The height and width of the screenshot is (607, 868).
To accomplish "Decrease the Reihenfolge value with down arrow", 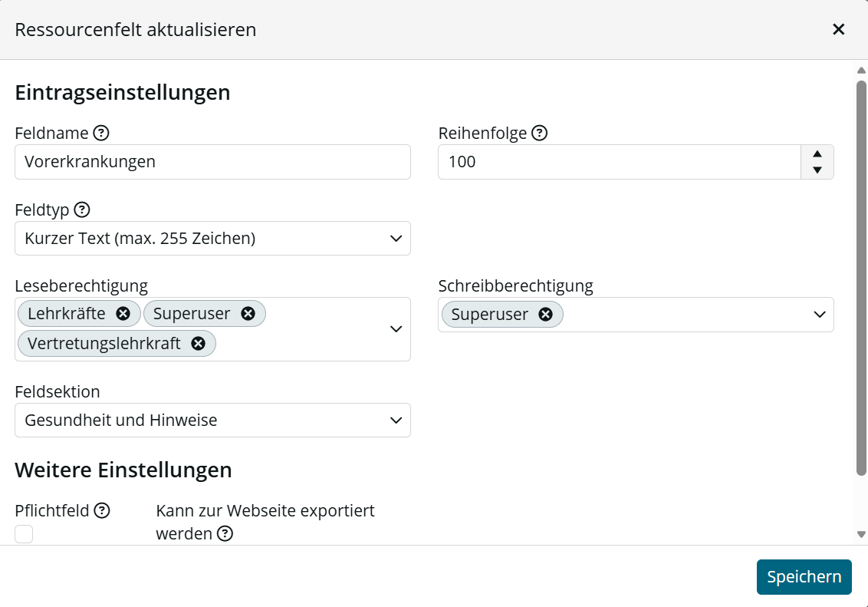I will [x=817, y=170].
